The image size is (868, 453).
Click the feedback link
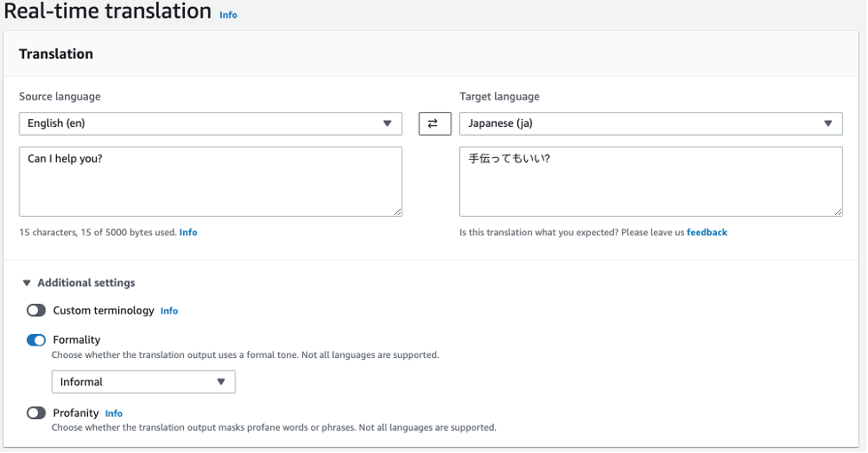coord(706,233)
